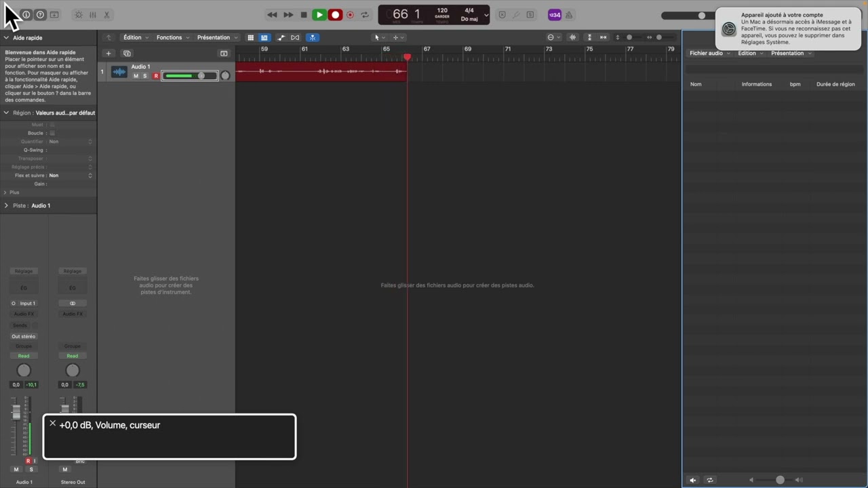
Task: Toggle the Flex display button
Action: [x=295, y=37]
